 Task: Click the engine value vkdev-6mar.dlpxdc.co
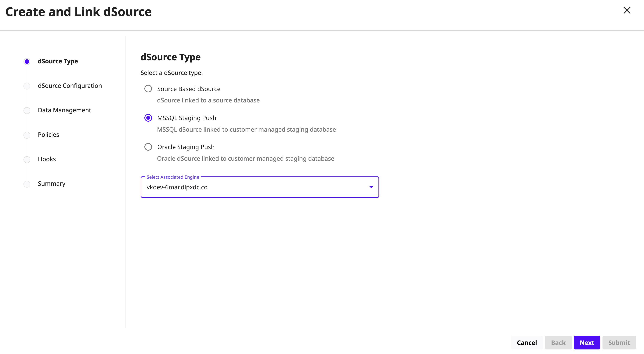click(177, 187)
